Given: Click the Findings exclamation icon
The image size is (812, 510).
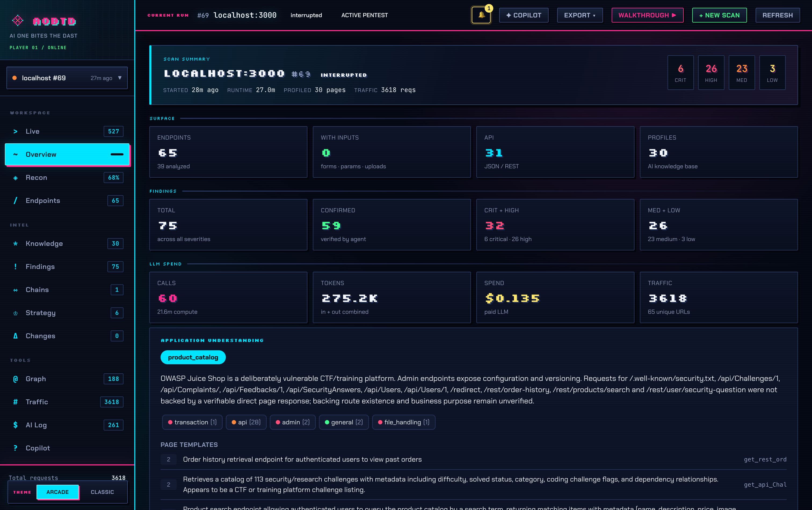Looking at the screenshot, I should point(16,267).
